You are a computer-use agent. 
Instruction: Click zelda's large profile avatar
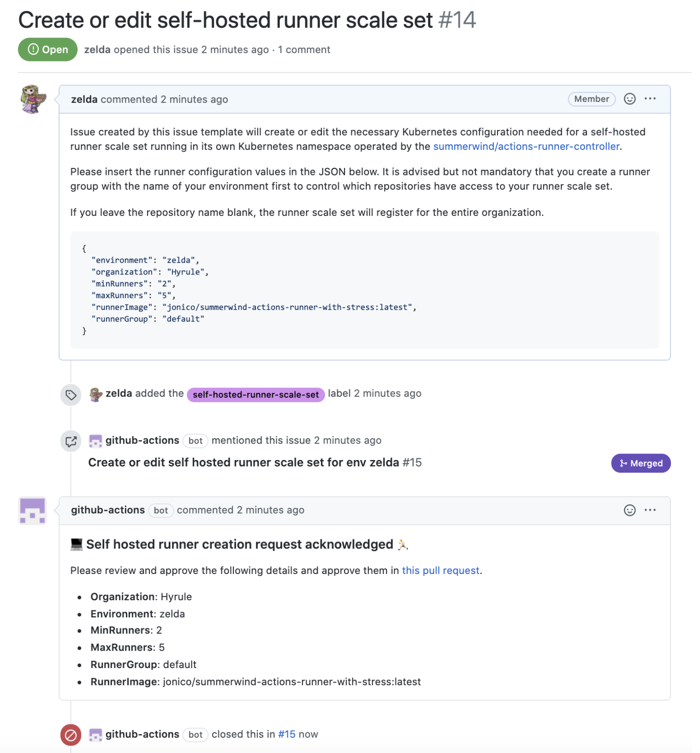pyautogui.click(x=31, y=98)
